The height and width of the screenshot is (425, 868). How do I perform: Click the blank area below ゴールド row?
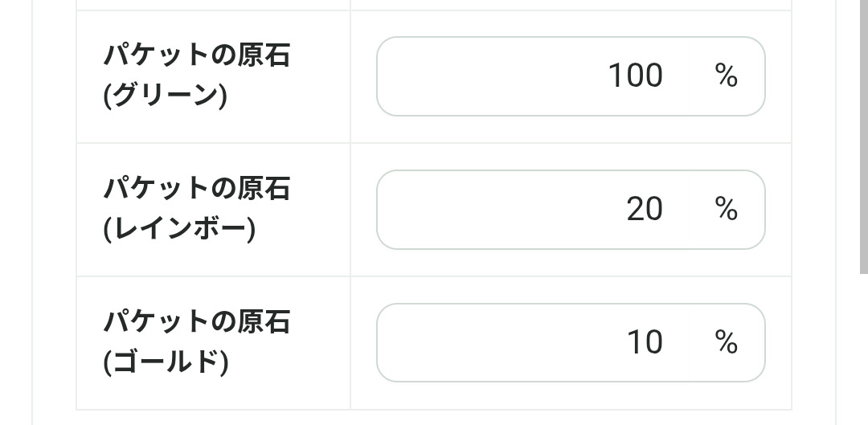[x=434, y=418]
